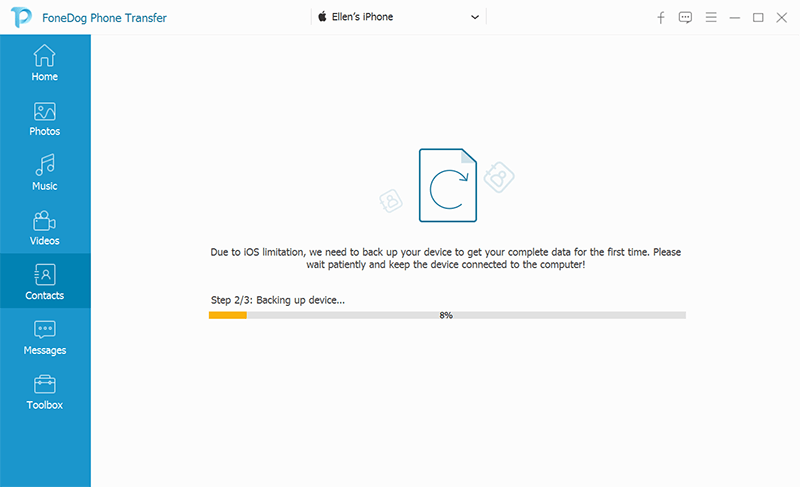800x487 pixels.
Task: Open the feedback chat icon
Action: [685, 18]
